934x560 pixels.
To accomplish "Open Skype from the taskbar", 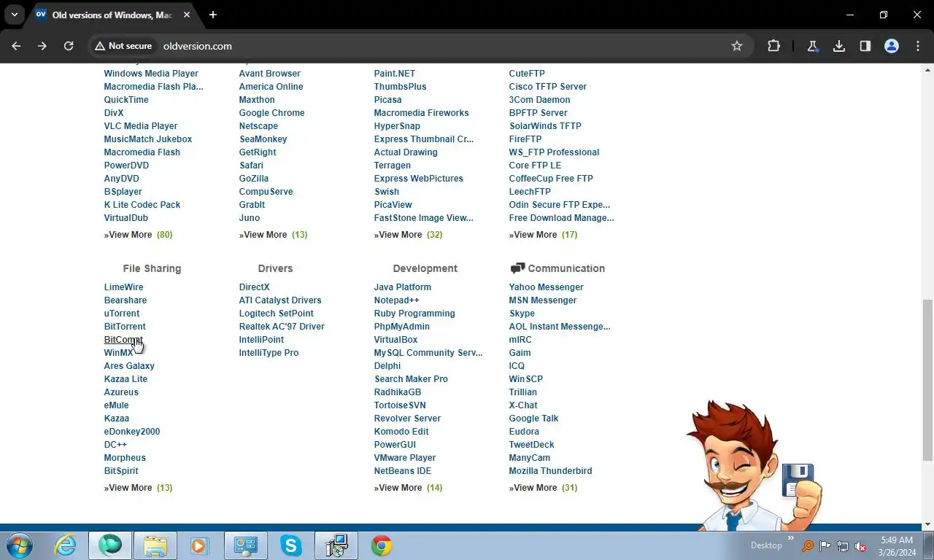I will 291,545.
